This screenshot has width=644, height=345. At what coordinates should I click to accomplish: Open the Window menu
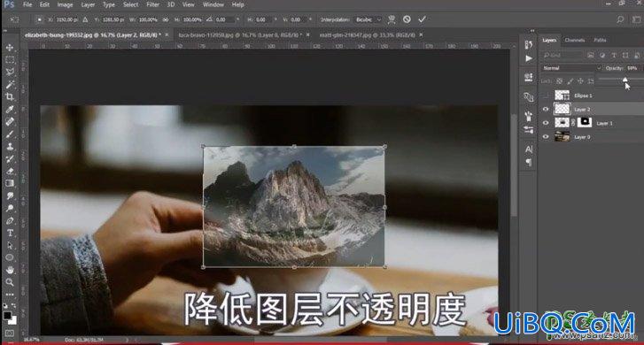pos(213,4)
